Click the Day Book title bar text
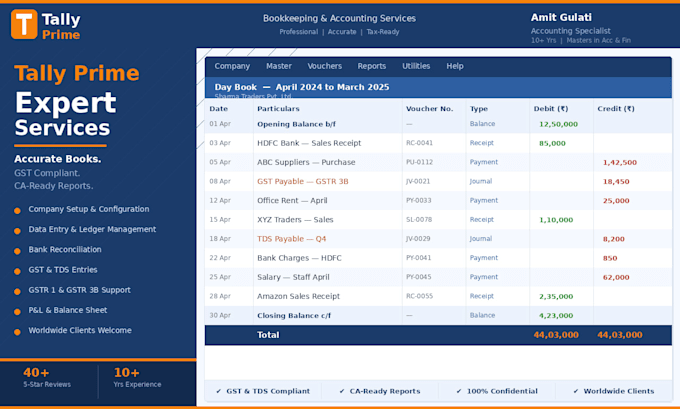This screenshot has width=680, height=409. [x=302, y=87]
